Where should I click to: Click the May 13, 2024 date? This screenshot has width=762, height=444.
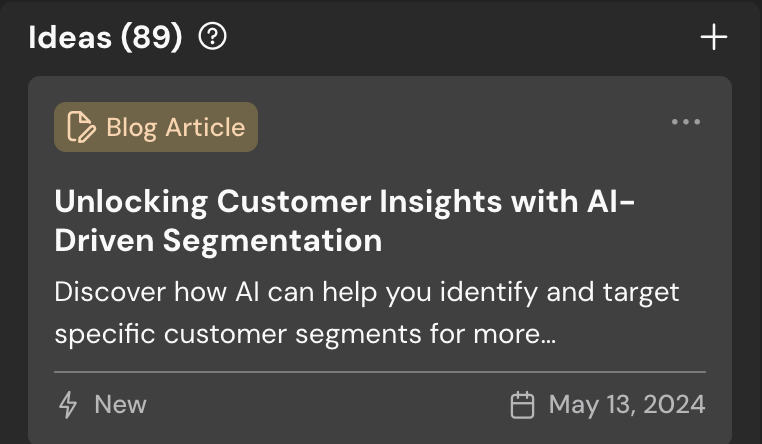627,404
